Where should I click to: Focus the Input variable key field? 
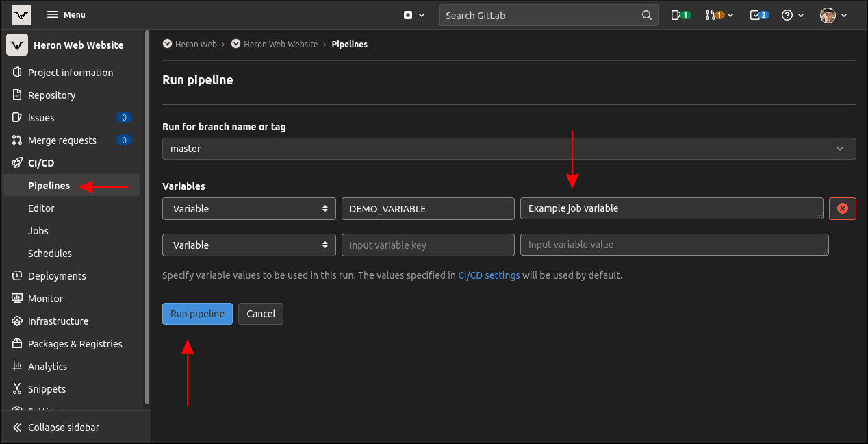pos(428,245)
